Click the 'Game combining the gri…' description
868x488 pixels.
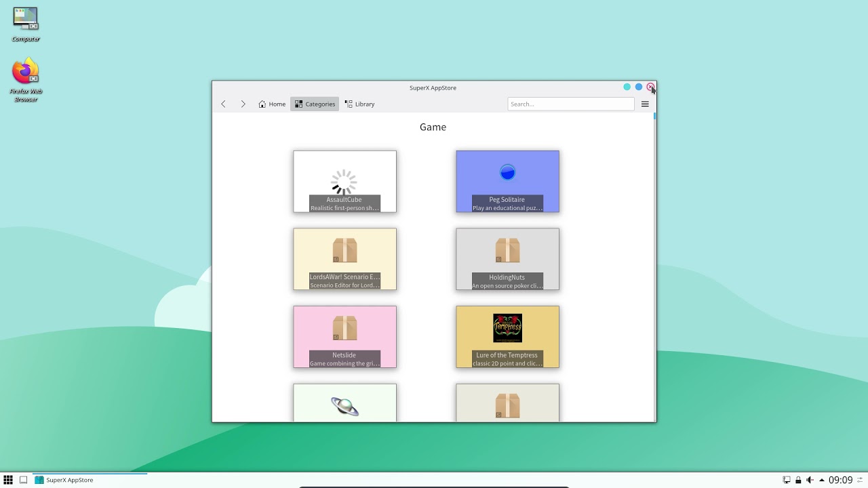pos(344,364)
